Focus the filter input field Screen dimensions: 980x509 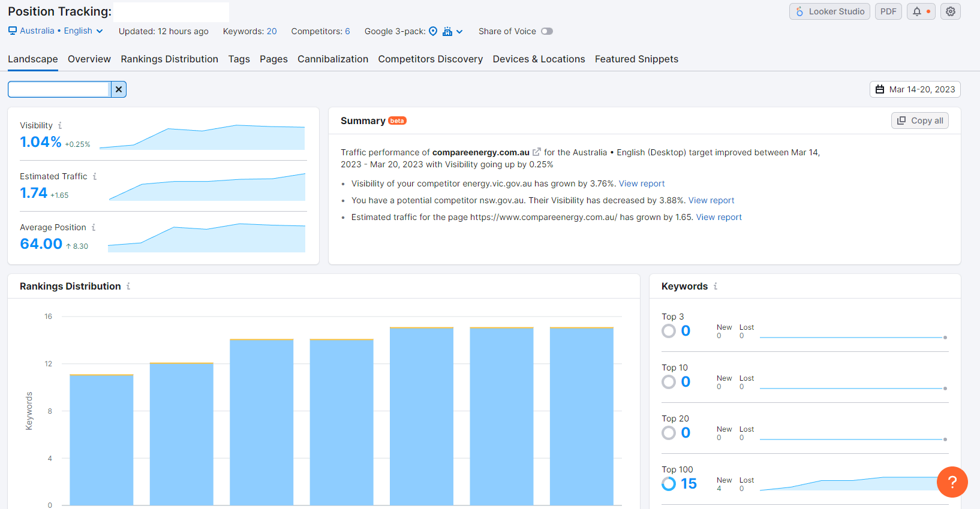[59, 89]
